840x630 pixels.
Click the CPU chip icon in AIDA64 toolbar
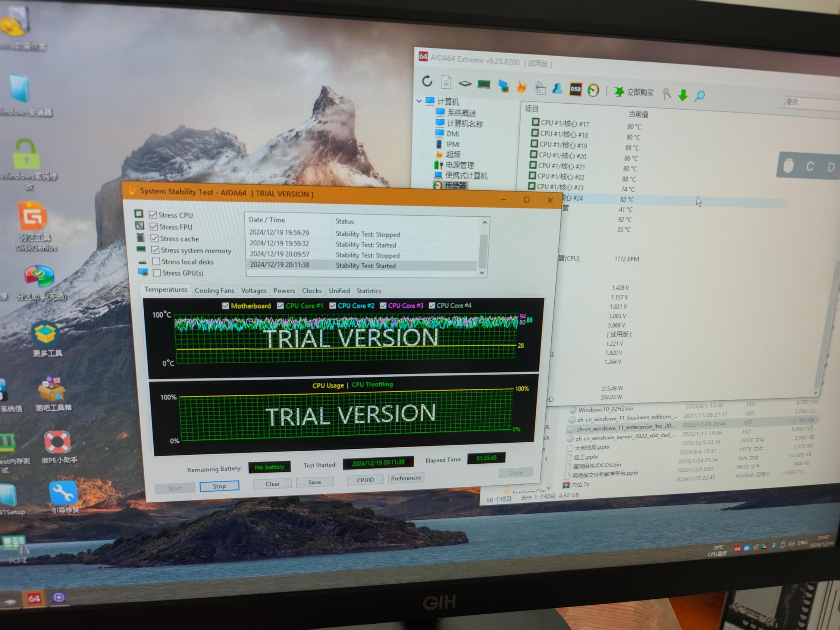tap(465, 84)
